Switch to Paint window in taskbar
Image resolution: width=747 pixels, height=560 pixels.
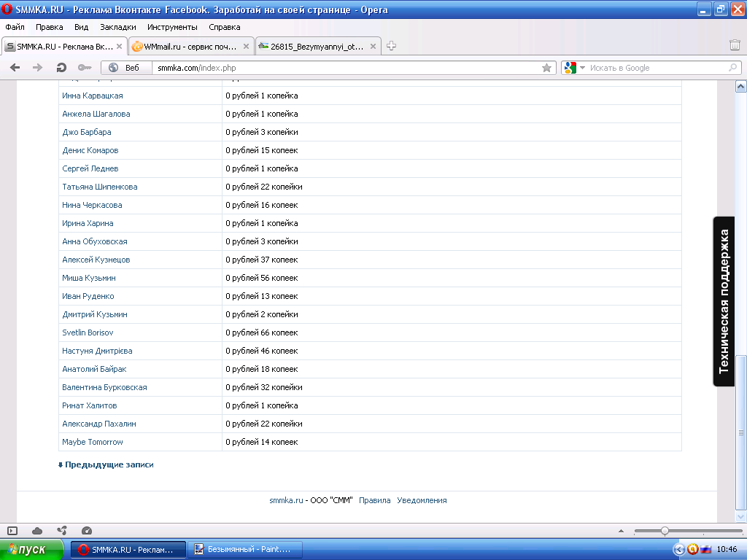tap(245, 550)
